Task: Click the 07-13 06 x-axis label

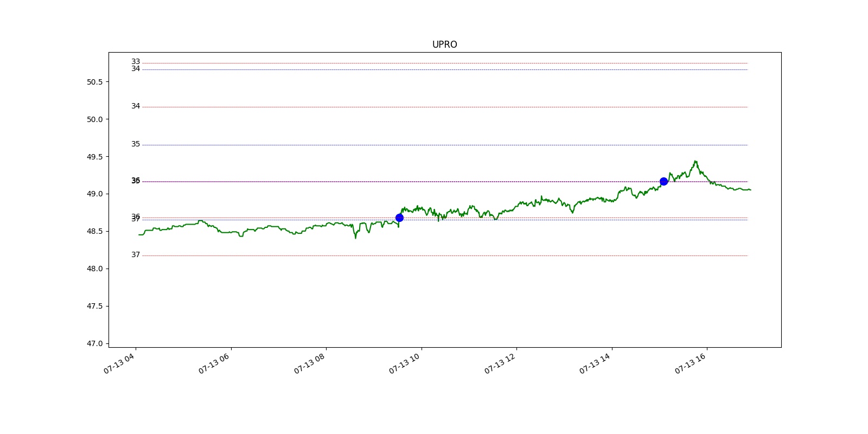Action: pyautogui.click(x=215, y=363)
